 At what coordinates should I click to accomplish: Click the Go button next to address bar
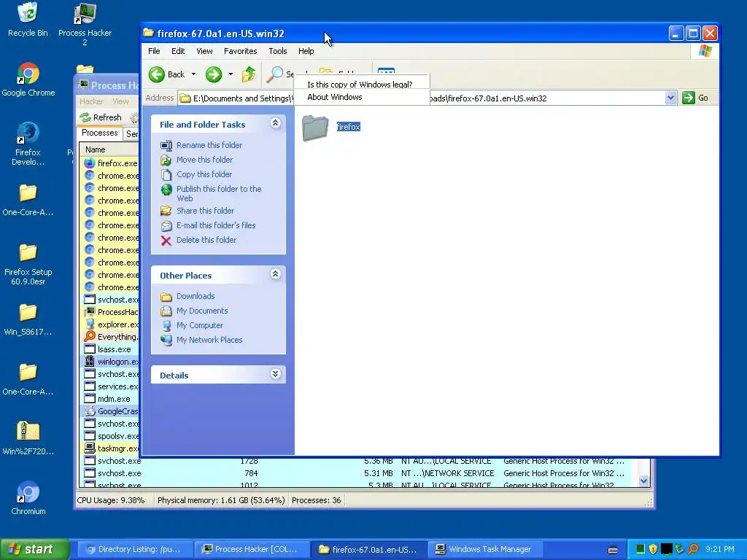(695, 98)
